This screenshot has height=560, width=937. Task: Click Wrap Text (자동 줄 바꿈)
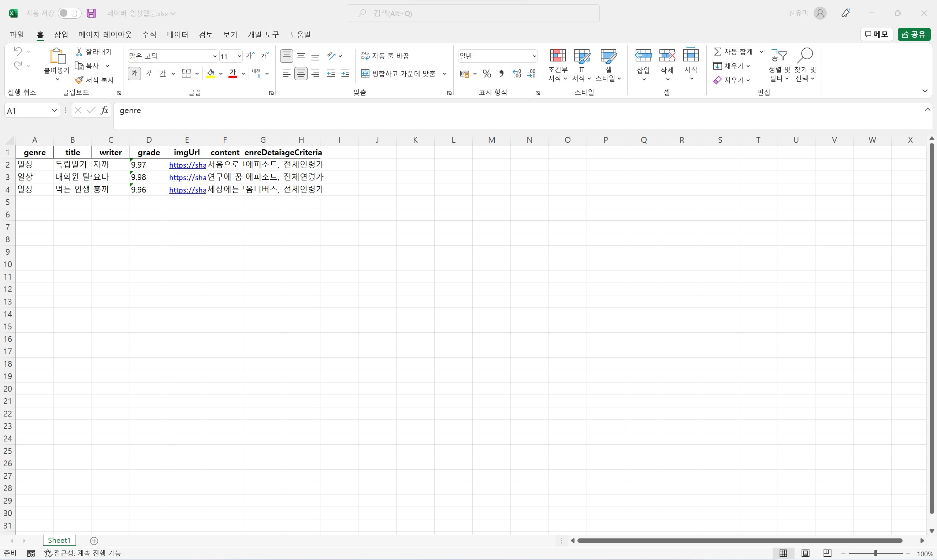pyautogui.click(x=385, y=56)
